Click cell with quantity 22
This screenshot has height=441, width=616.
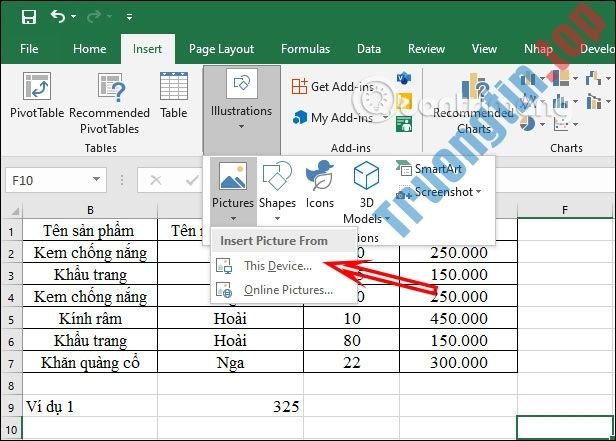352,362
